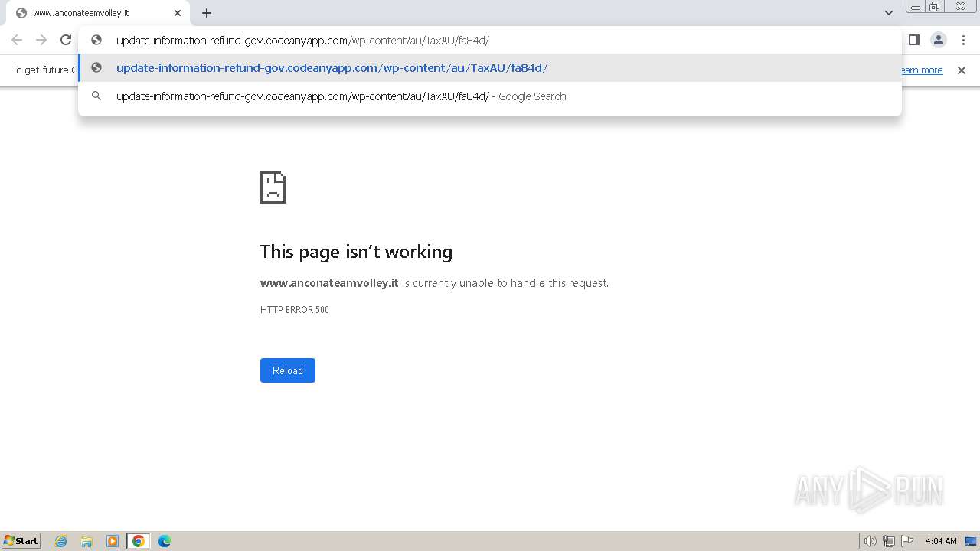
Task: Click the volume speaker tray icon
Action: (x=870, y=541)
